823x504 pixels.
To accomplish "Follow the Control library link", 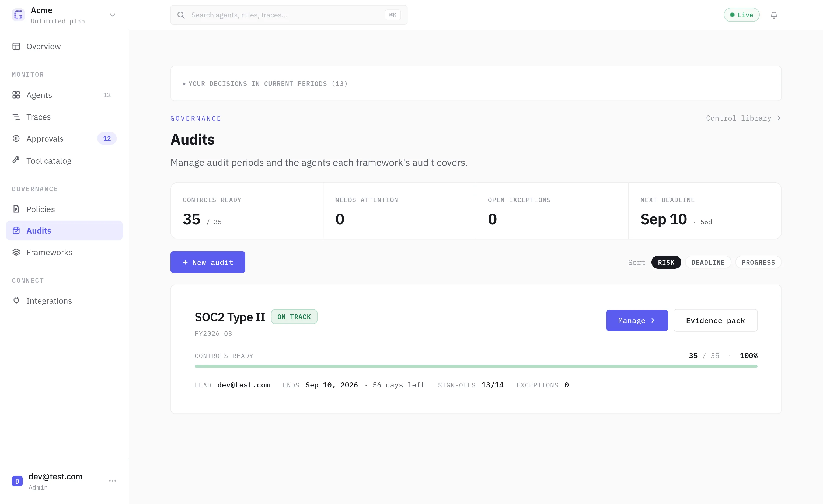I will point(743,118).
